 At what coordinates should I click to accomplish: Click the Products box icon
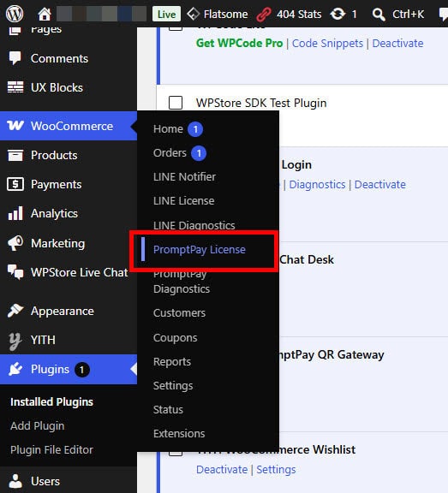click(x=15, y=155)
